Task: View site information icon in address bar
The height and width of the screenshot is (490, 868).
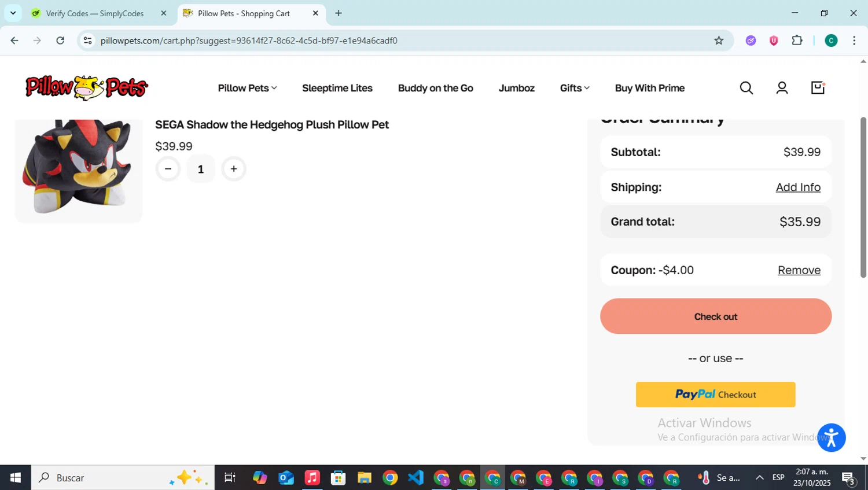Action: [x=87, y=40]
